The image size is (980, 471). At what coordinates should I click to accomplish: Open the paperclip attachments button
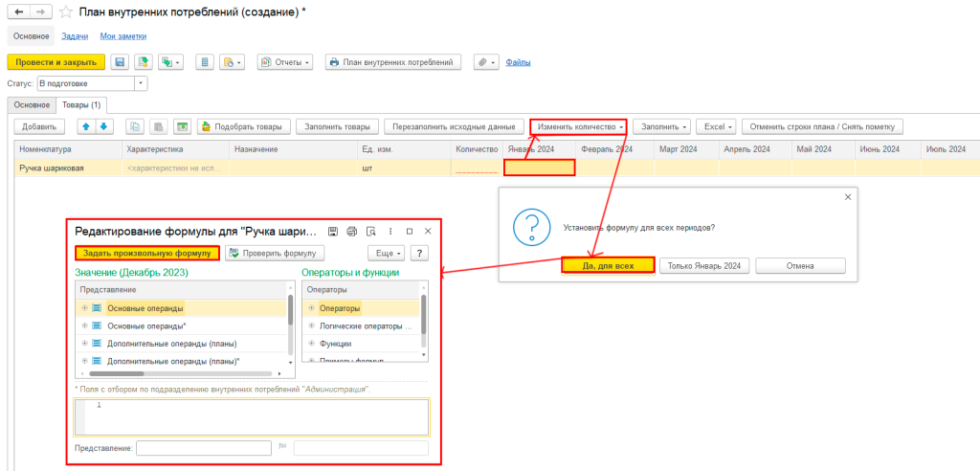(486, 62)
